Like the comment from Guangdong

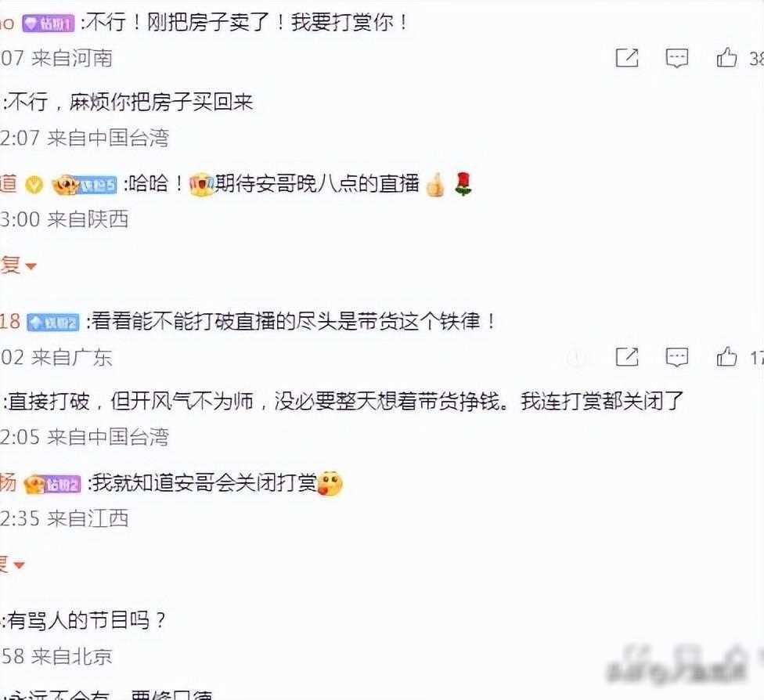point(726,356)
